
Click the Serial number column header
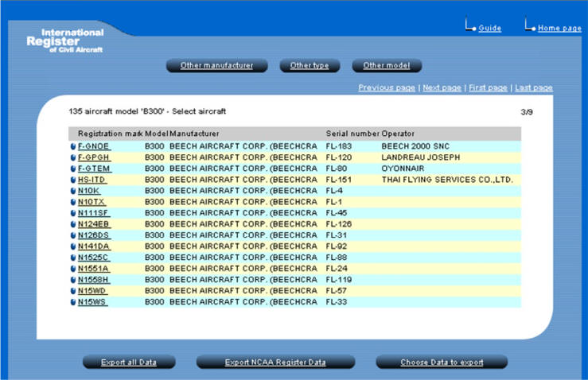tap(352, 134)
